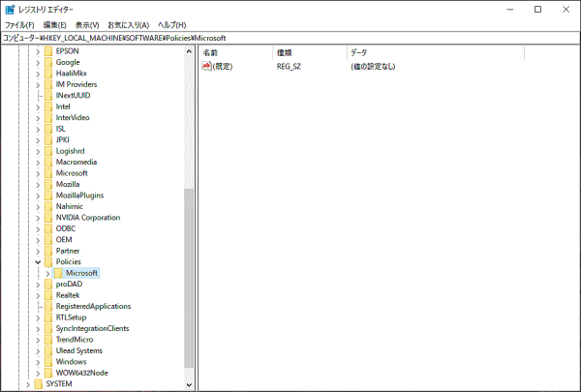581x392 pixels.
Task: Expand the ISL key
Action: tap(38, 130)
